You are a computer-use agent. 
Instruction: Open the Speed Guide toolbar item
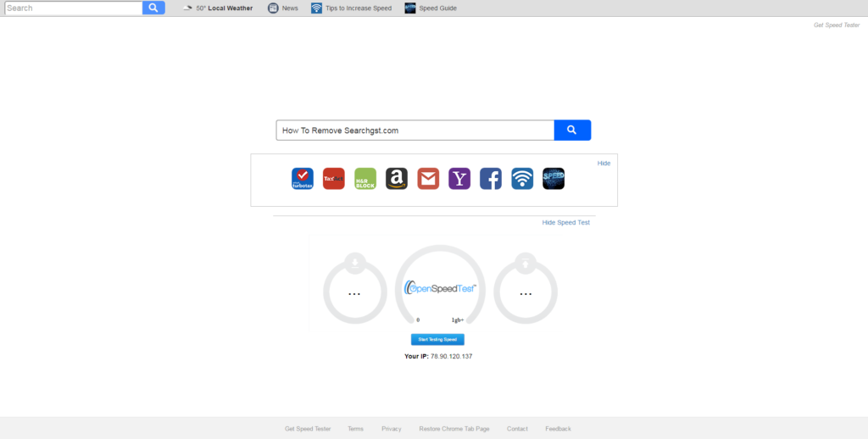[x=431, y=8]
